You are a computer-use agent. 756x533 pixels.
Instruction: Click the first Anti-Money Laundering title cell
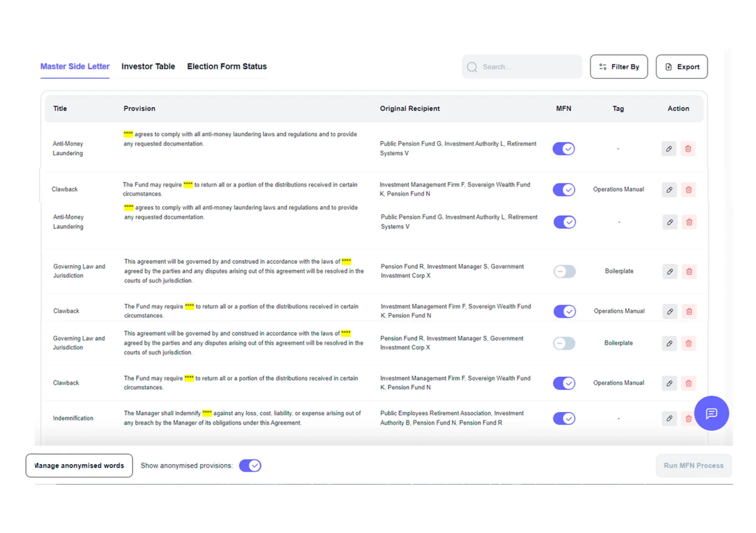point(68,148)
